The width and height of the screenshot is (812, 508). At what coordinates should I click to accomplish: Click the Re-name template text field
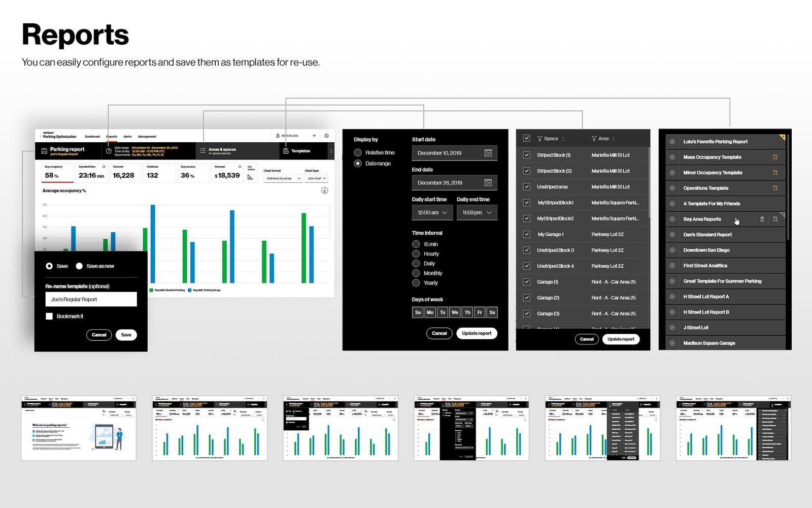click(x=91, y=299)
